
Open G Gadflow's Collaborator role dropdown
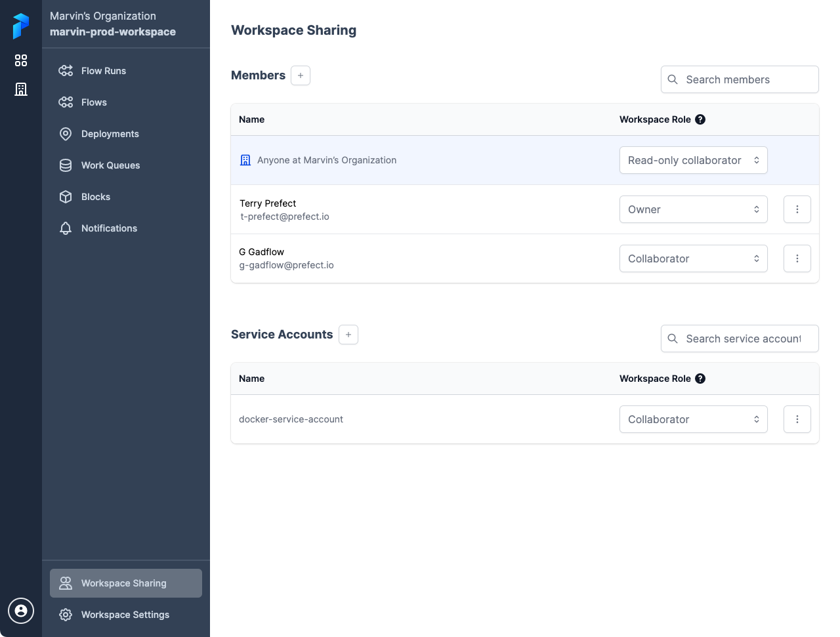coord(694,258)
